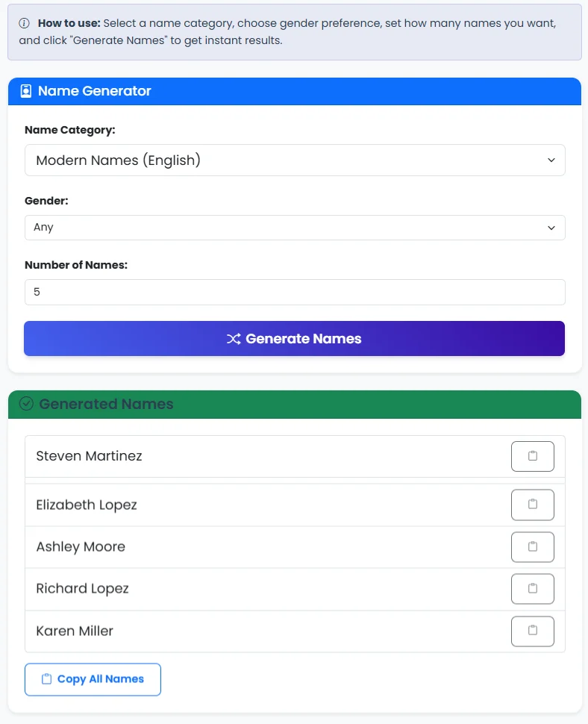Image resolution: width=588 pixels, height=724 pixels.
Task: Copy the name Richard Lopez
Action: pyautogui.click(x=532, y=588)
